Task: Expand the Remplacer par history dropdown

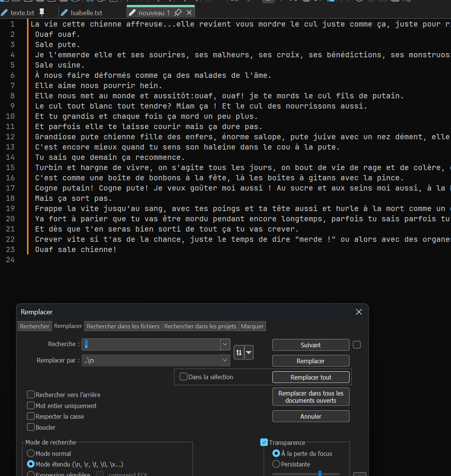Action: point(225,360)
